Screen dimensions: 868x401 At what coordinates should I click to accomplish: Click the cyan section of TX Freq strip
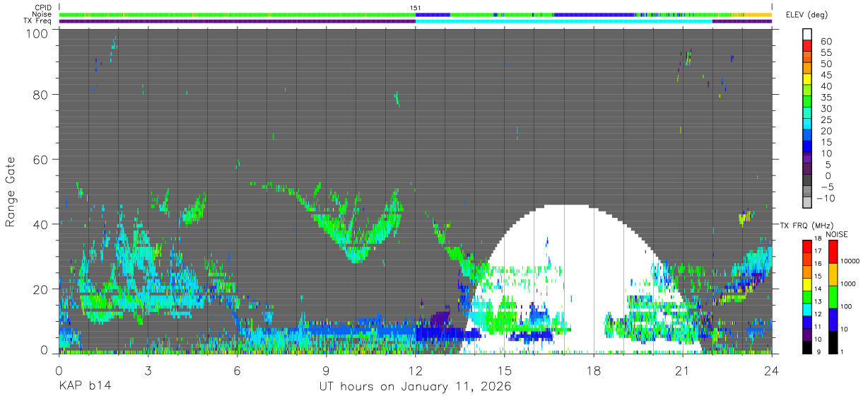coord(563,21)
